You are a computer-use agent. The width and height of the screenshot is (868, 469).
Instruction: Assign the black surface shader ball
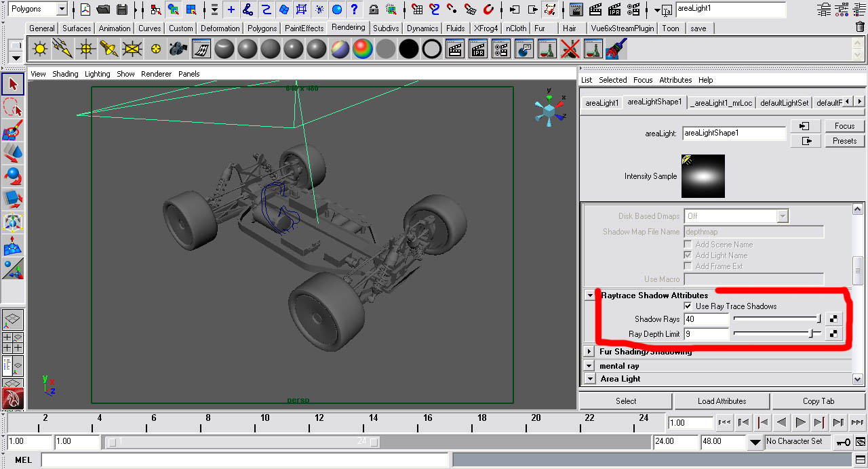pos(408,49)
